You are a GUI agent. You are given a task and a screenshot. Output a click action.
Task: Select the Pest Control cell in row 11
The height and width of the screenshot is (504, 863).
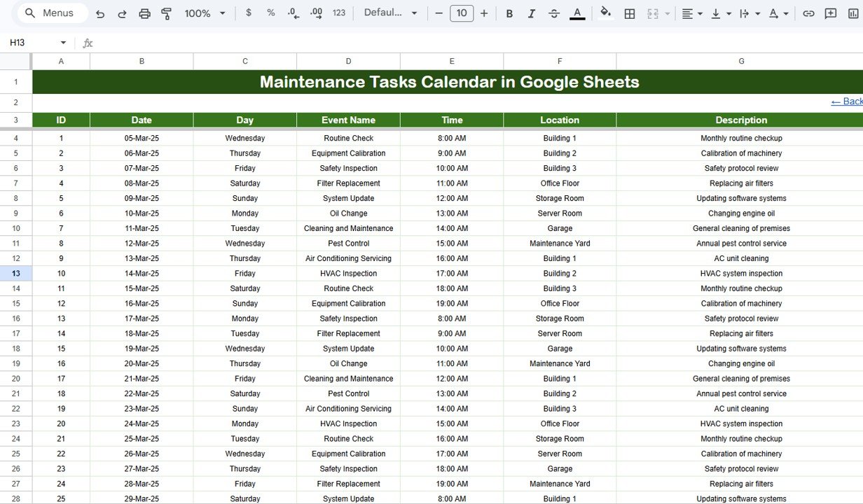pyautogui.click(x=348, y=244)
